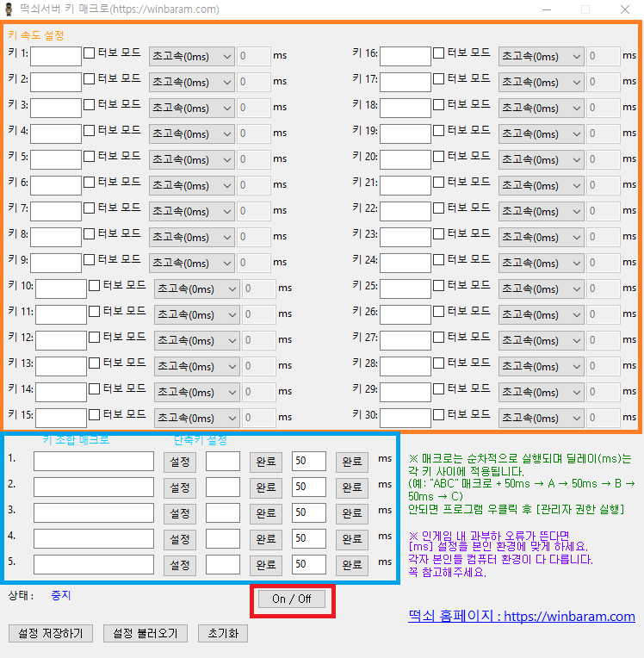
Task: Focus the key 4 input box
Action: pyautogui.click(x=56, y=133)
